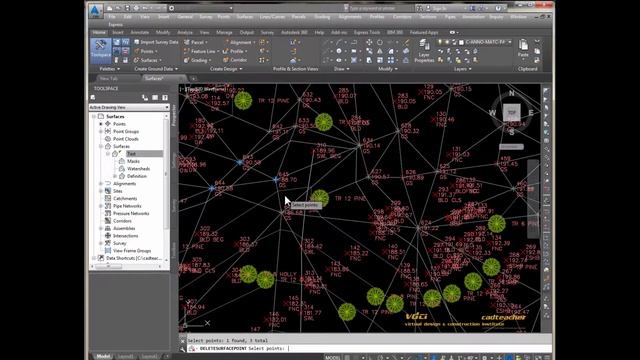
Task: Open the Surfaces menu in menu bar
Action: (x=245, y=17)
